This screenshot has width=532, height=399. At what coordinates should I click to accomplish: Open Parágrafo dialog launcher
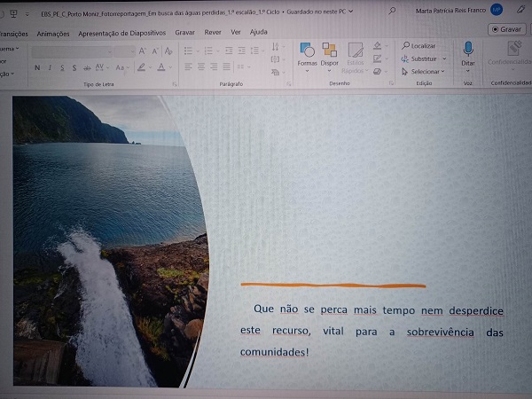(x=289, y=84)
